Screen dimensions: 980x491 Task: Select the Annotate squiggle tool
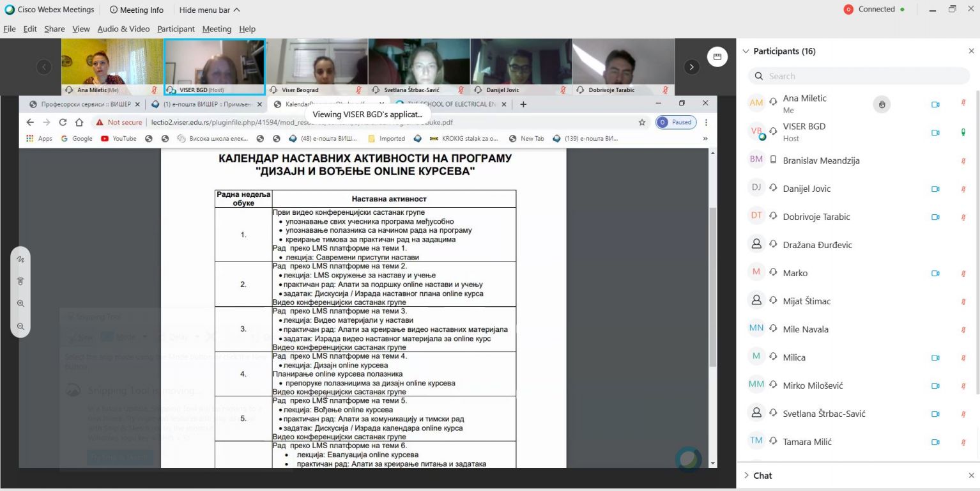[20, 260]
